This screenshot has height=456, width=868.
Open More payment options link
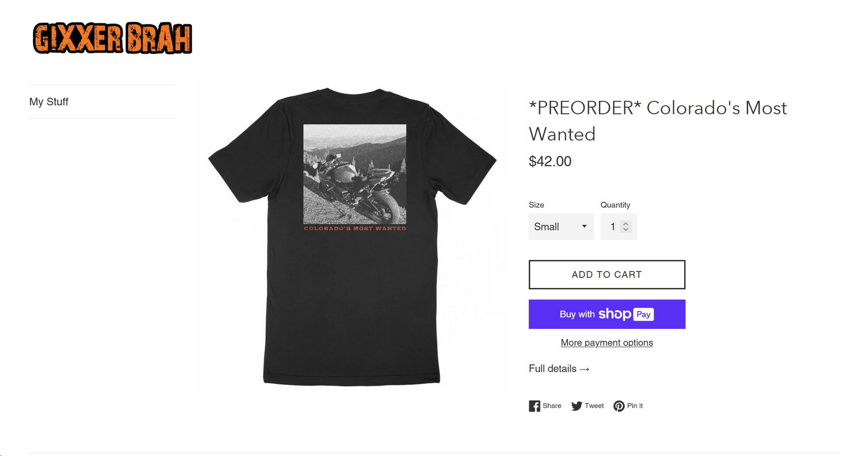click(607, 343)
